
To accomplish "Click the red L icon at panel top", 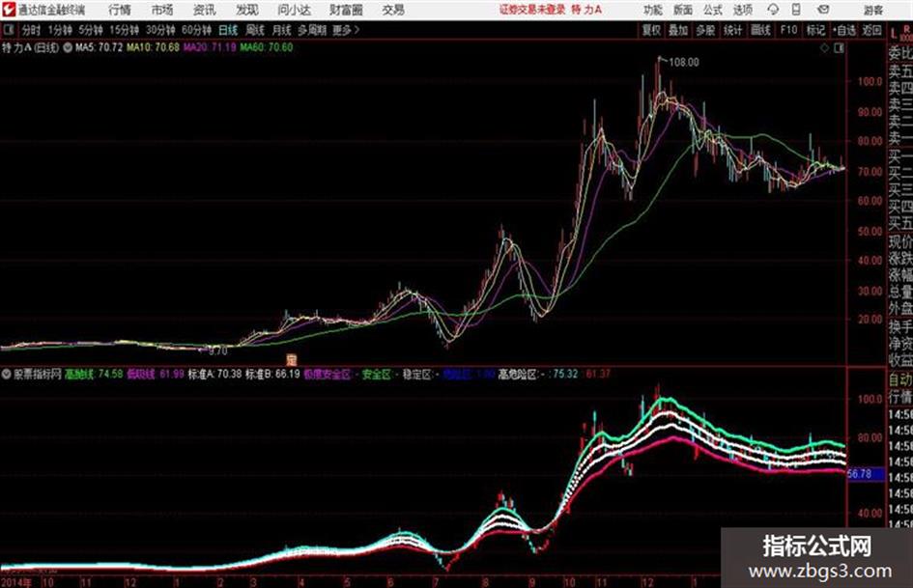I will click(x=894, y=33).
